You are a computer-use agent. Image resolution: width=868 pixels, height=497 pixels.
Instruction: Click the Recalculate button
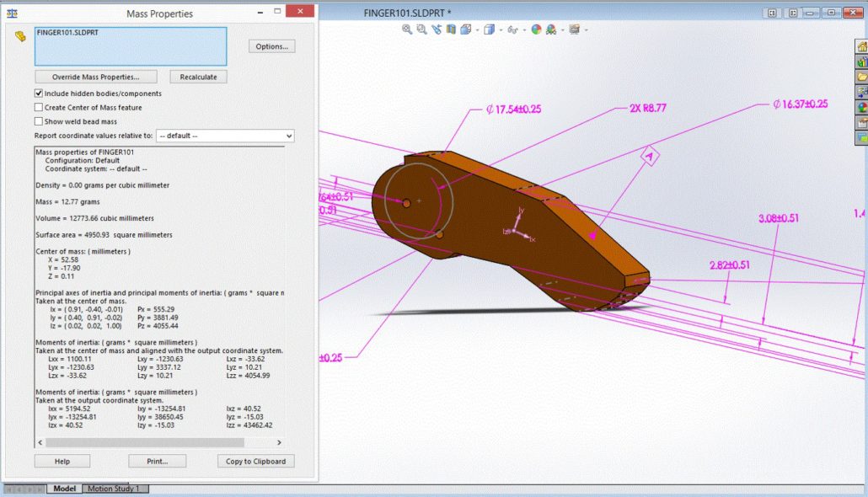click(198, 77)
